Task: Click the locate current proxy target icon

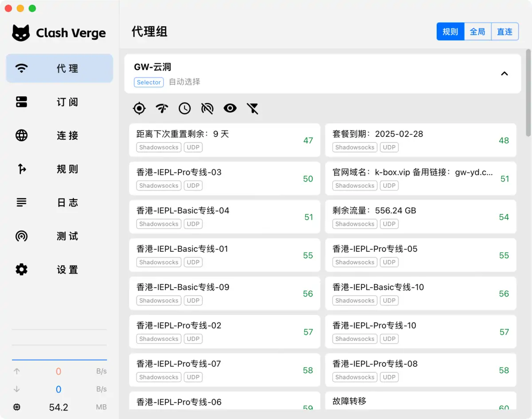Action: [x=139, y=108]
